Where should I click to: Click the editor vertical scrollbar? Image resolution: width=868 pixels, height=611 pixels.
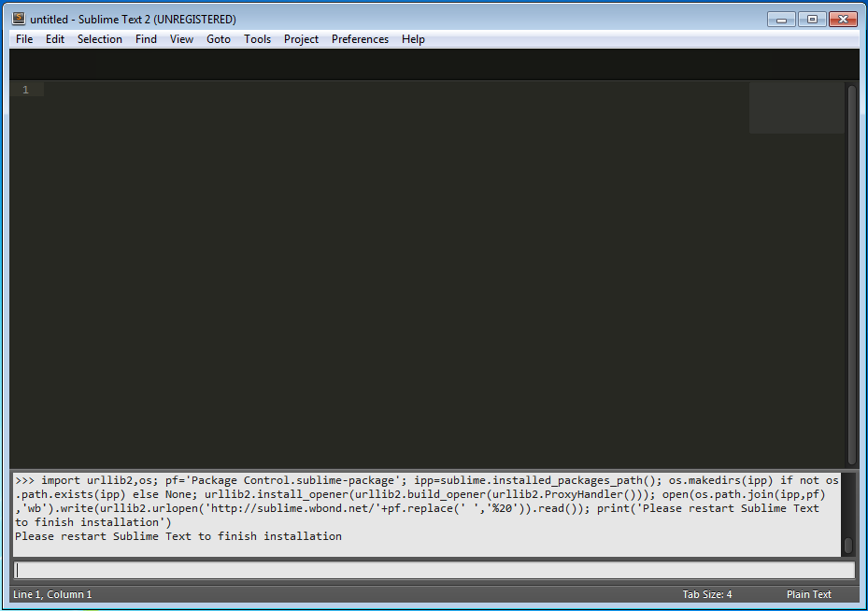tap(852, 275)
